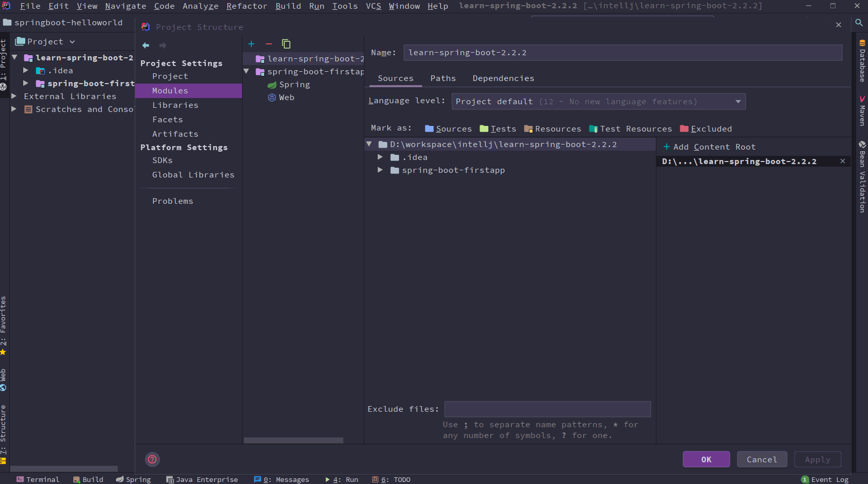Click the Add Content Root link
This screenshot has width=868, height=484.
click(708, 147)
